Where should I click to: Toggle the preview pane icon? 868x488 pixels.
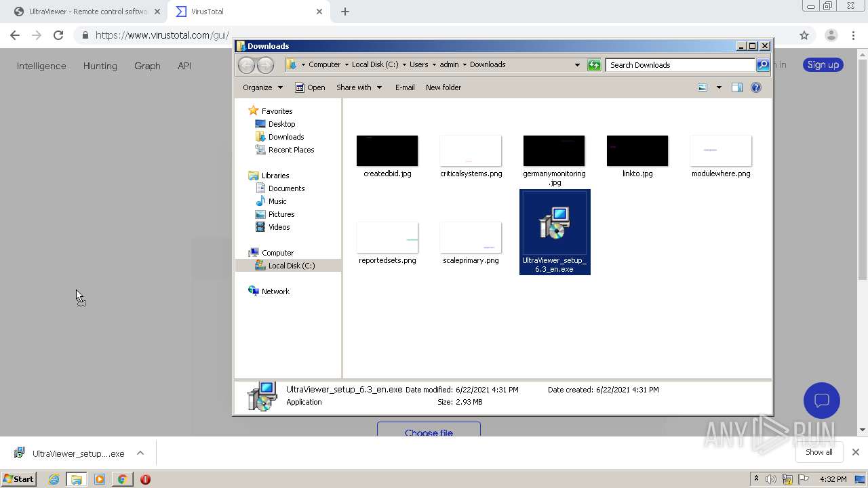737,87
